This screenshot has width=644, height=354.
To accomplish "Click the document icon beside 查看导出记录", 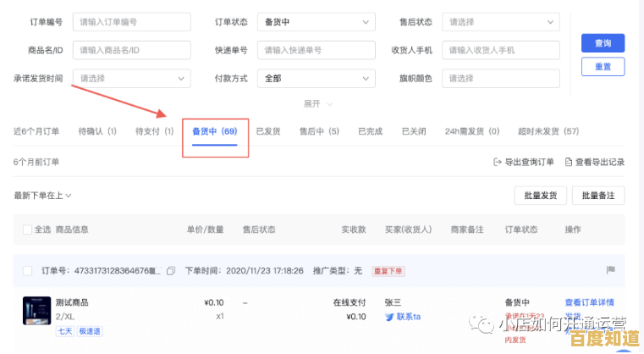I will pyautogui.click(x=569, y=162).
